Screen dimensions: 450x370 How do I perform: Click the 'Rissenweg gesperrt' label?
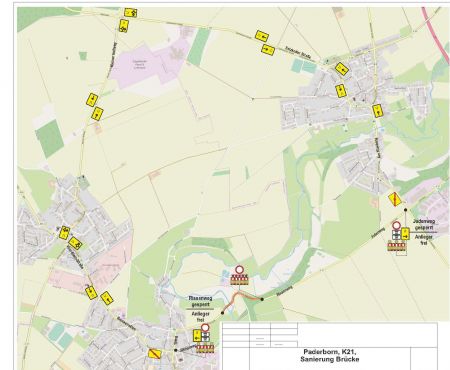click(200, 301)
